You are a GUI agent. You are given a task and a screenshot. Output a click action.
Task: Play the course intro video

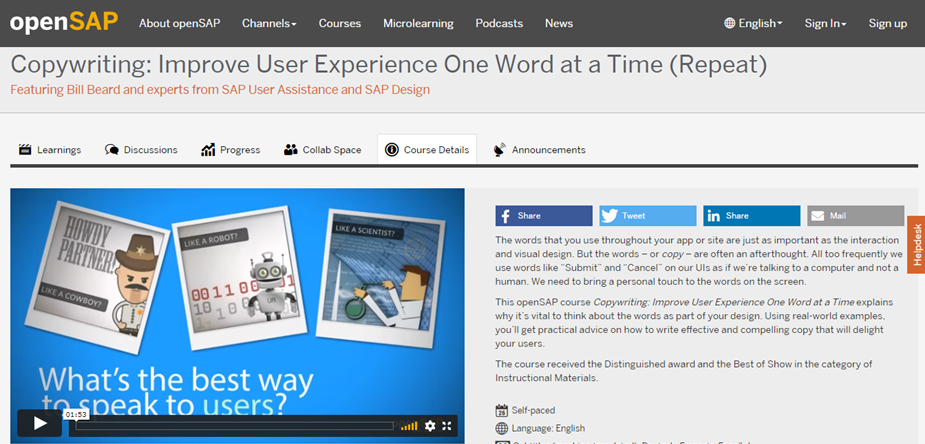pyautogui.click(x=39, y=424)
